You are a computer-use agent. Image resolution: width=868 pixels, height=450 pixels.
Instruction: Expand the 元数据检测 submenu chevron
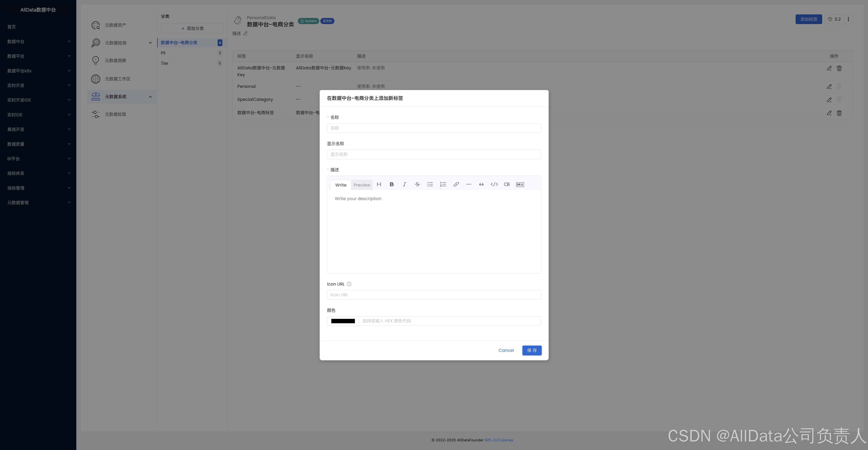coord(150,43)
